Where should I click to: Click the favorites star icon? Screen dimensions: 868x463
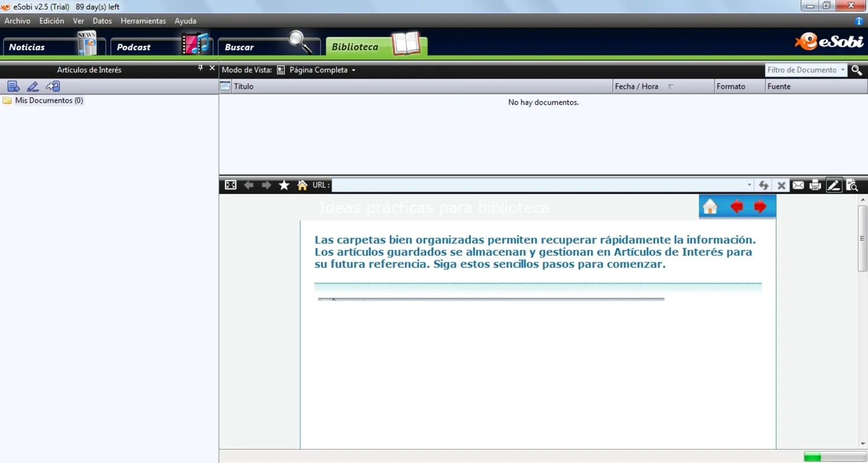[x=284, y=185]
